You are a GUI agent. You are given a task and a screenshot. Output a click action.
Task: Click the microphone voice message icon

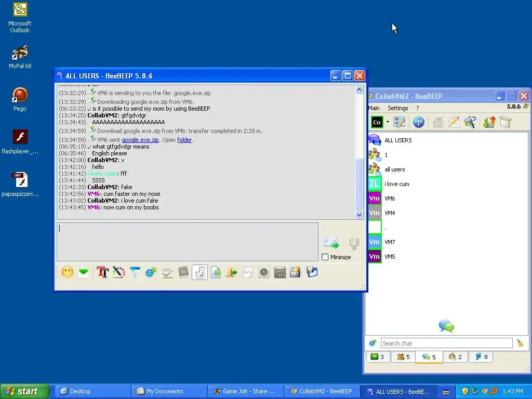click(x=354, y=243)
